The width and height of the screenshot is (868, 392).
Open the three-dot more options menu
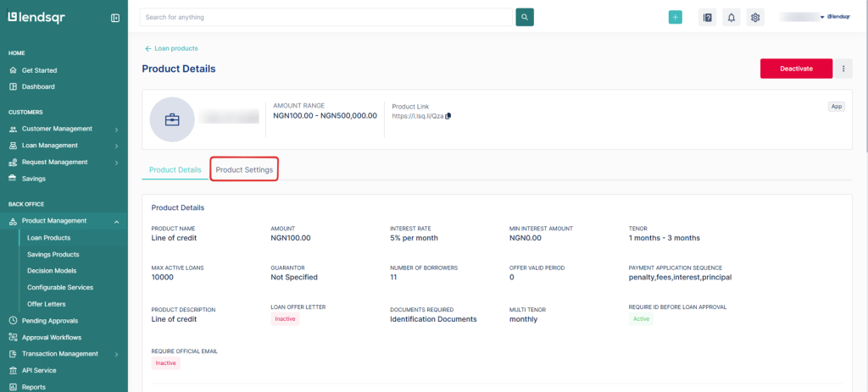click(843, 69)
